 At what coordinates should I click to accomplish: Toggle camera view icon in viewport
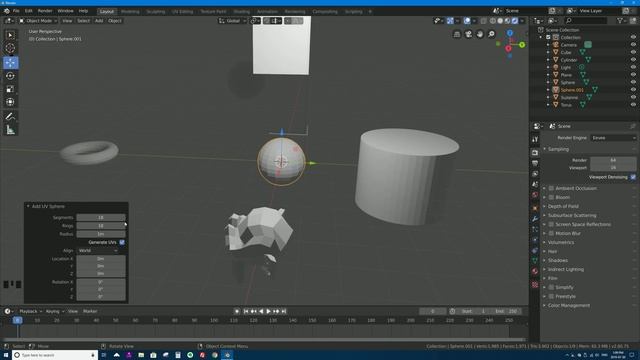pos(469,34)
